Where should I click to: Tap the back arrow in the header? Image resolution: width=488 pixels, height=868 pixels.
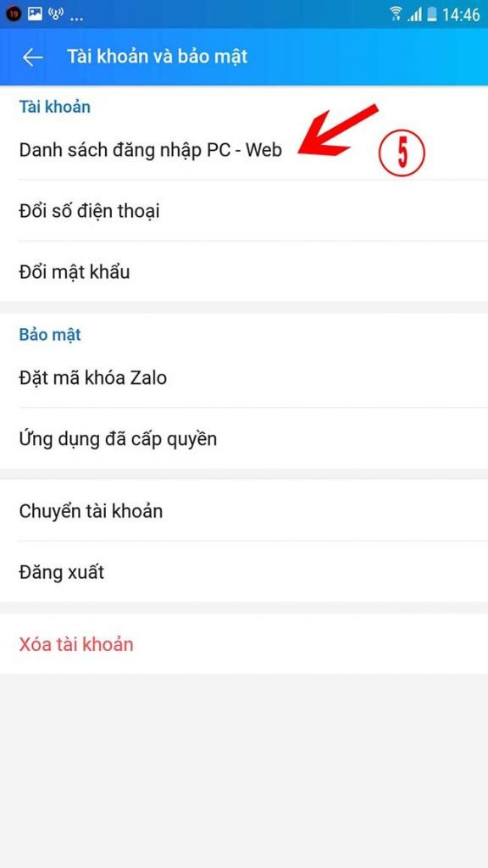[x=31, y=58]
